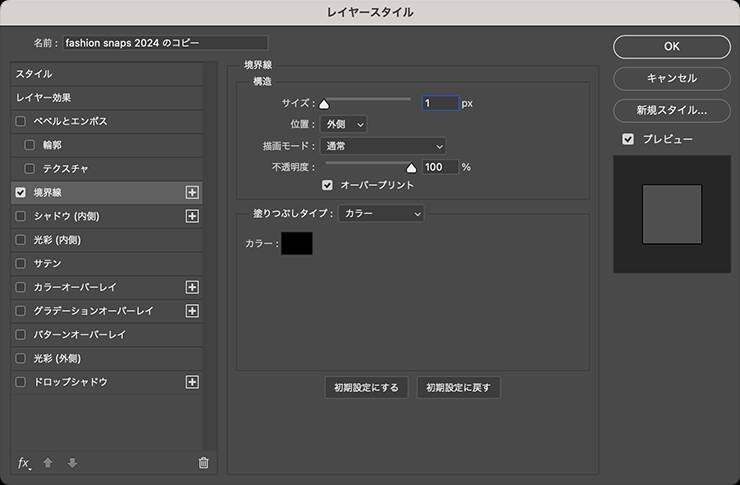The image size is (740, 485).
Task: Click the plus icon next to カラーオーバーレイ
Action: [193, 288]
